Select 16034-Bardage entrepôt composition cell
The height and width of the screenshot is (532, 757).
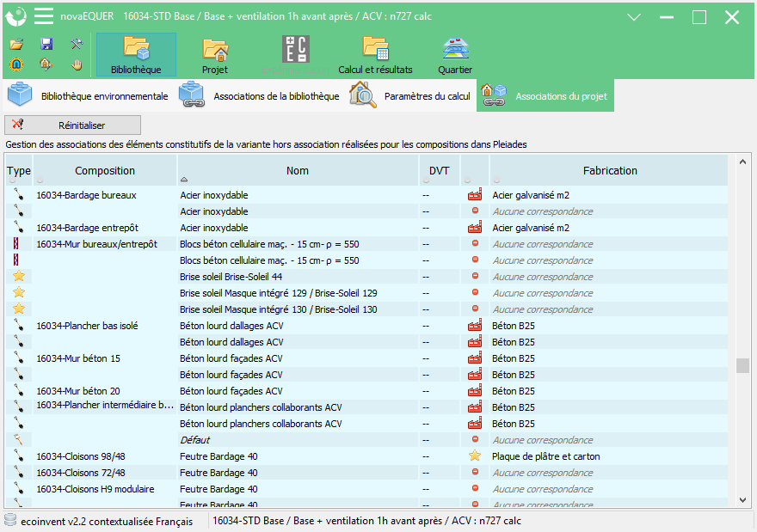(x=105, y=228)
